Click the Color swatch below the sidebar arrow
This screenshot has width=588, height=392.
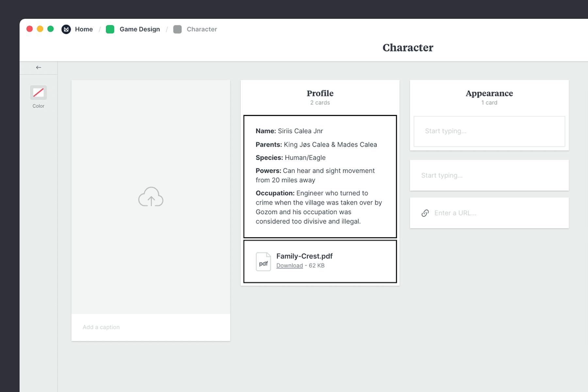(x=39, y=93)
